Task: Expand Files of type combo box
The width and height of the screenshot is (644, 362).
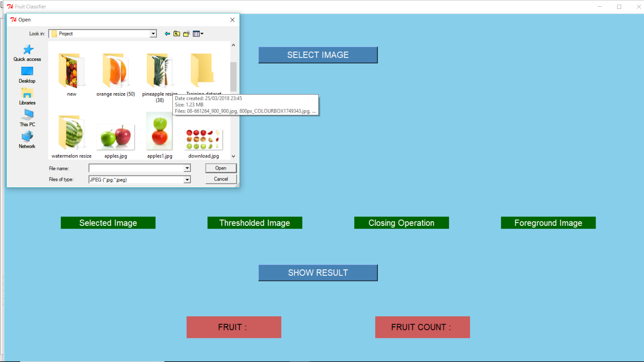Action: 187,180
